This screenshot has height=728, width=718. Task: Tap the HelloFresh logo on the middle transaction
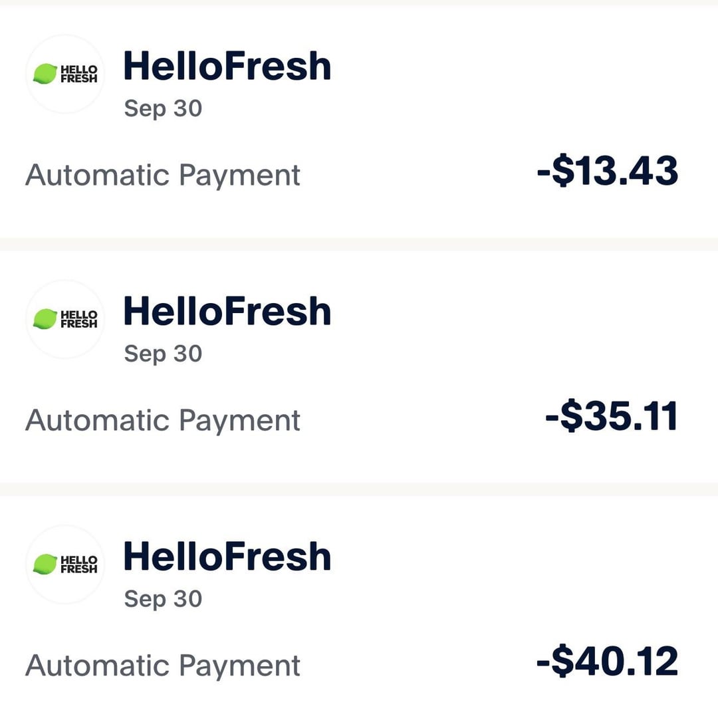[65, 319]
